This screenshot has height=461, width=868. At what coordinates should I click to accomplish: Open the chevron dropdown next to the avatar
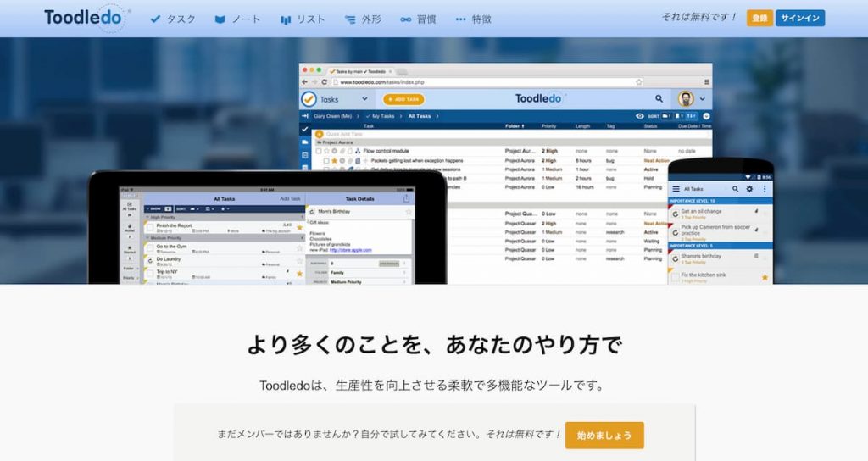pos(703,99)
